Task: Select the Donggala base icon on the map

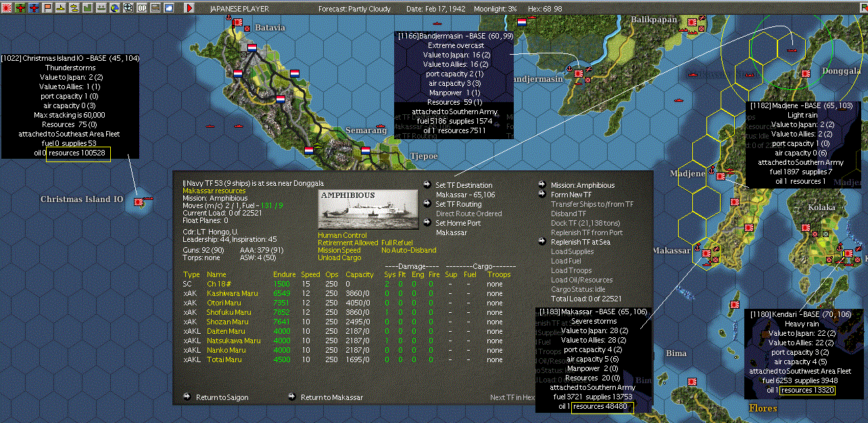Action: (x=806, y=74)
